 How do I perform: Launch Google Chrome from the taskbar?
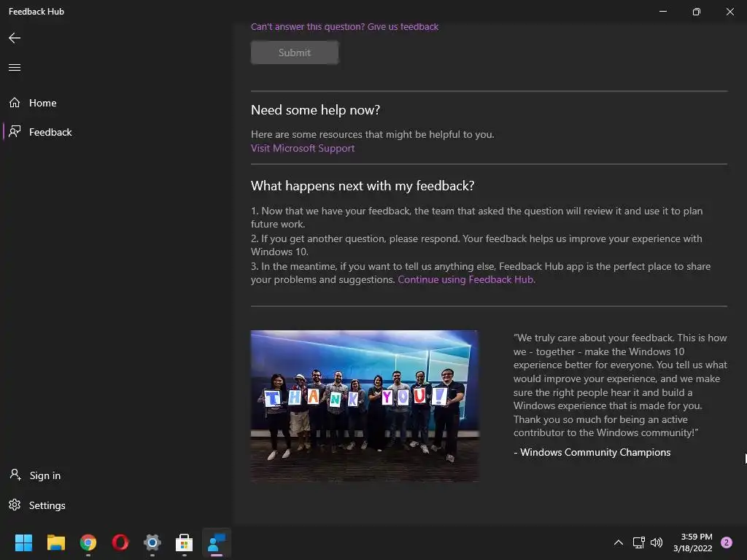(88, 542)
